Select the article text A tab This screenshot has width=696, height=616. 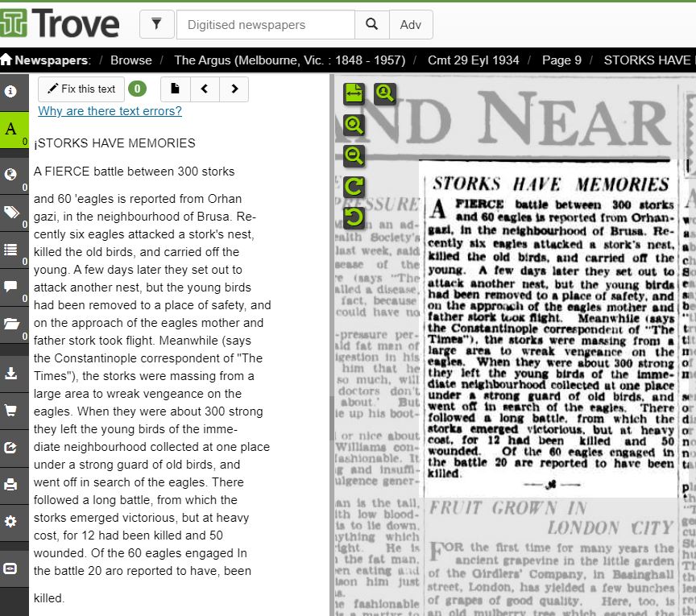coord(14,130)
